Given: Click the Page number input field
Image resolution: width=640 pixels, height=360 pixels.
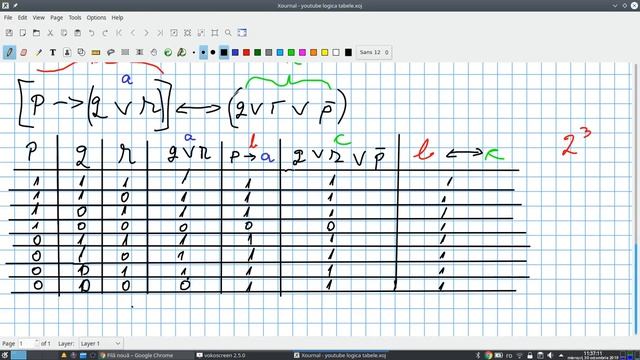Looking at the screenshot, I should pyautogui.click(x=28, y=343).
